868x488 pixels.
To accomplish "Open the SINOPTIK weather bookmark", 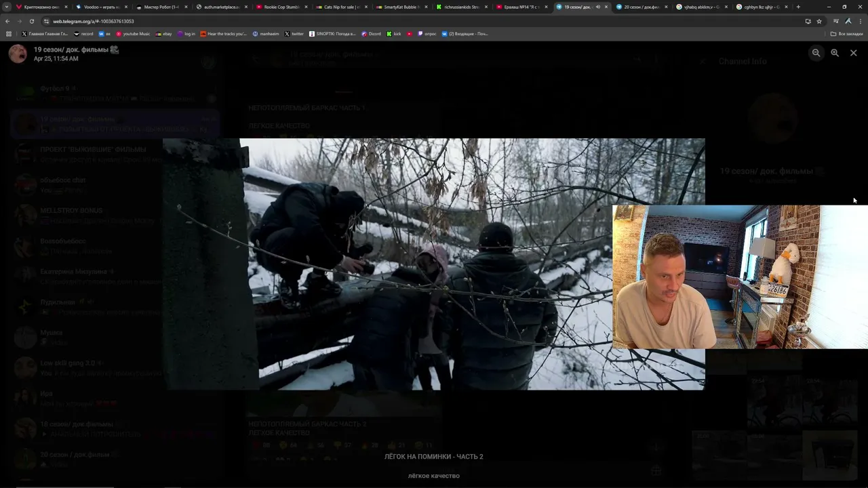I will (332, 33).
